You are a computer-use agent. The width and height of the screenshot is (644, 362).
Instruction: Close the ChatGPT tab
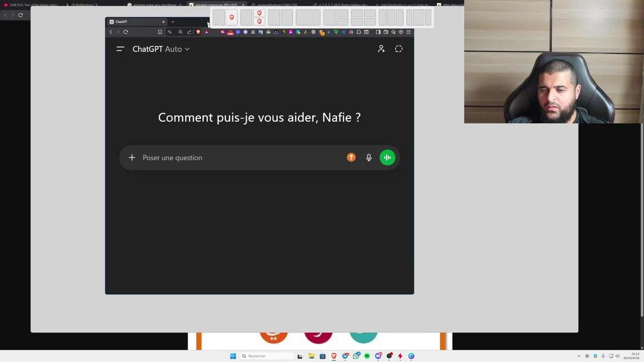click(163, 22)
